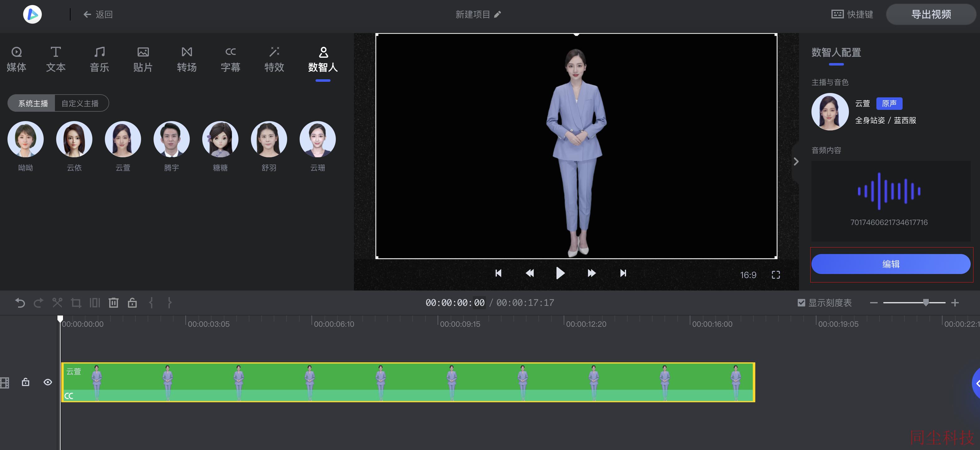
Task: Toggle the track lock icon
Action: click(26, 382)
